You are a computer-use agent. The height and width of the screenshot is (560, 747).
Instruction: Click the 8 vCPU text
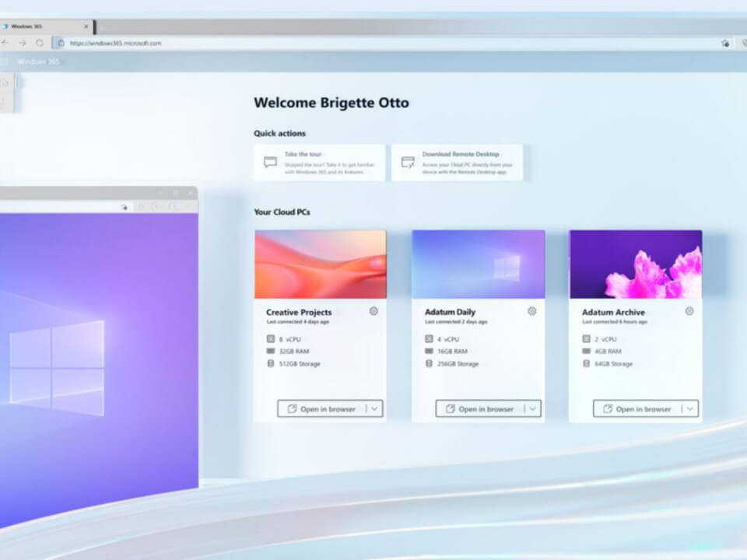(289, 340)
